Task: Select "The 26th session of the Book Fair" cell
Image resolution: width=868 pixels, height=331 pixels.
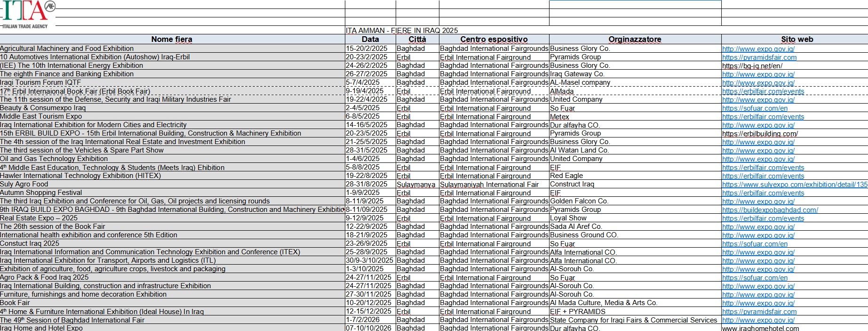Action: point(172,226)
